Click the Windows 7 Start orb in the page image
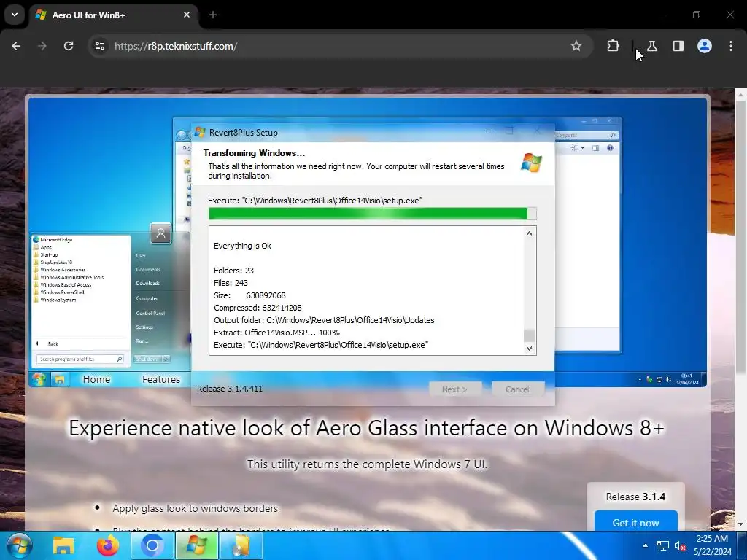 pos(39,379)
